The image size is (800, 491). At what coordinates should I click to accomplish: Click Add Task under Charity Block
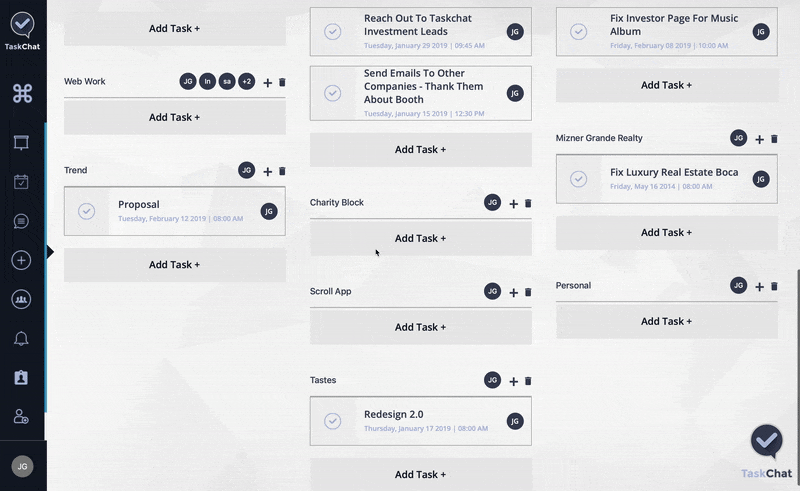pos(420,238)
